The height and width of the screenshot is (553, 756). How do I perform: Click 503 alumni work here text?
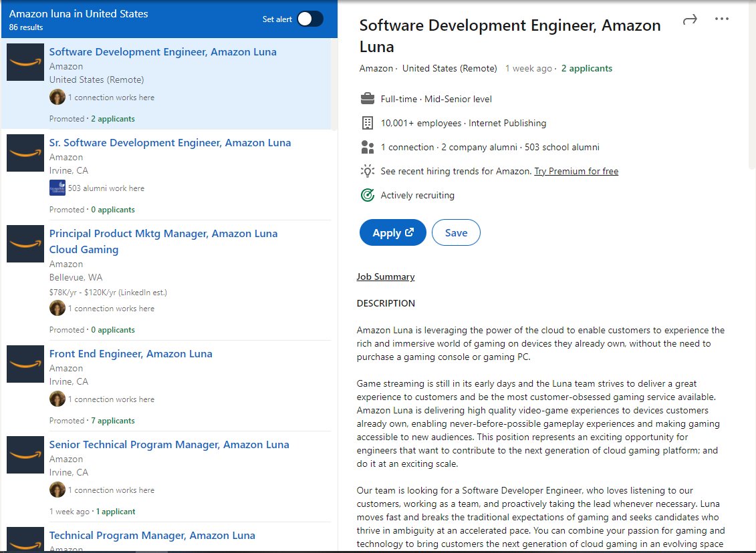[106, 188]
